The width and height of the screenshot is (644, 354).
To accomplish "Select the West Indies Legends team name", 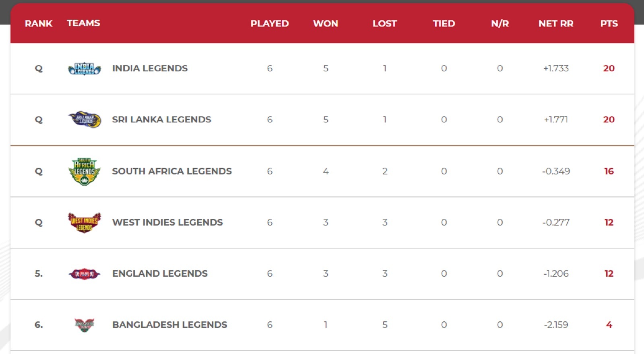I will [x=167, y=222].
